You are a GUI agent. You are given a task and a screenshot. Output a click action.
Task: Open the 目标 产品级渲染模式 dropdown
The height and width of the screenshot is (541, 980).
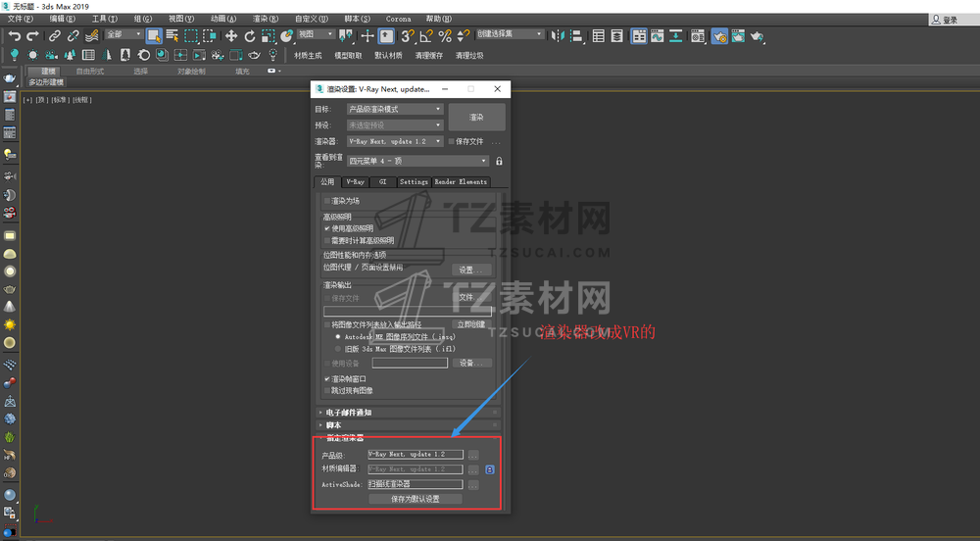click(x=395, y=109)
